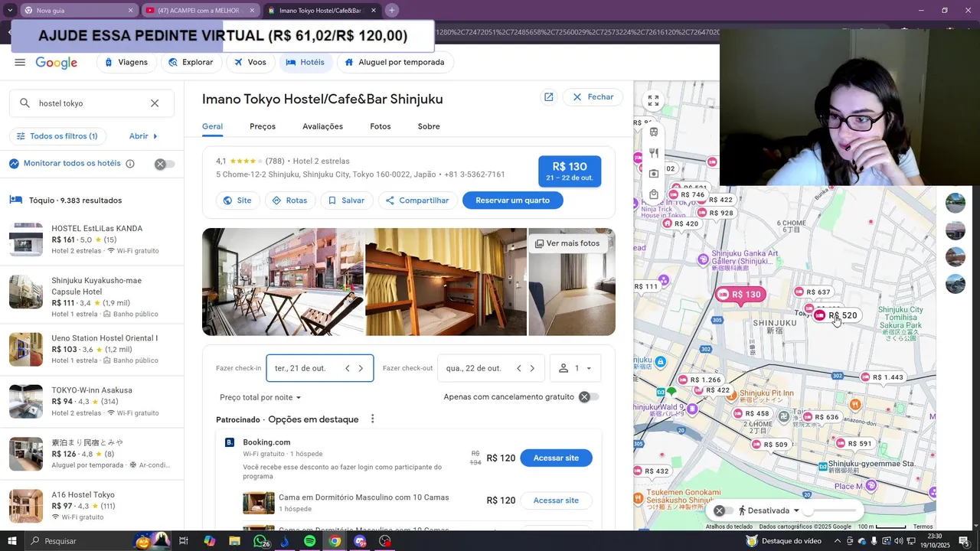Click Reservar um quarto button
The image size is (980, 551).
[x=512, y=201]
